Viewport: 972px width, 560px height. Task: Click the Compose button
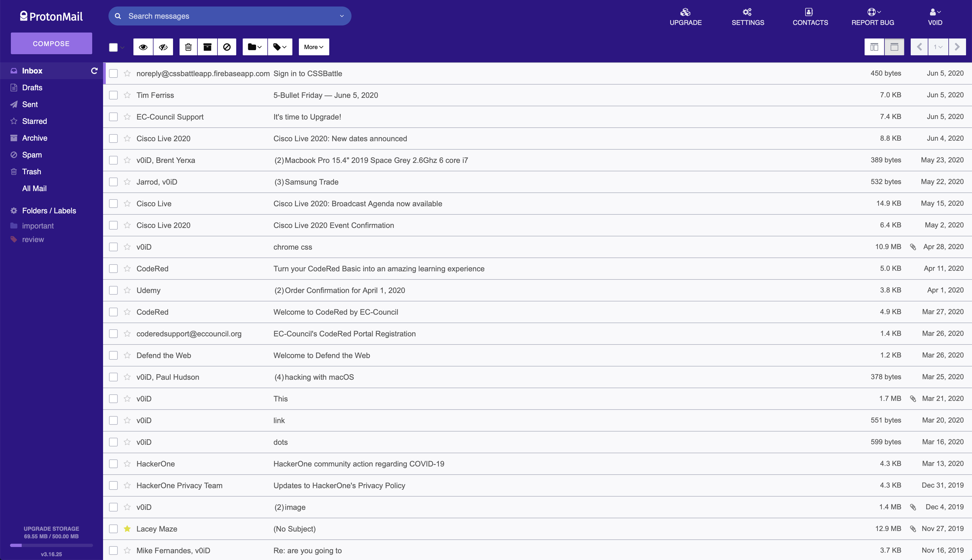(x=51, y=43)
